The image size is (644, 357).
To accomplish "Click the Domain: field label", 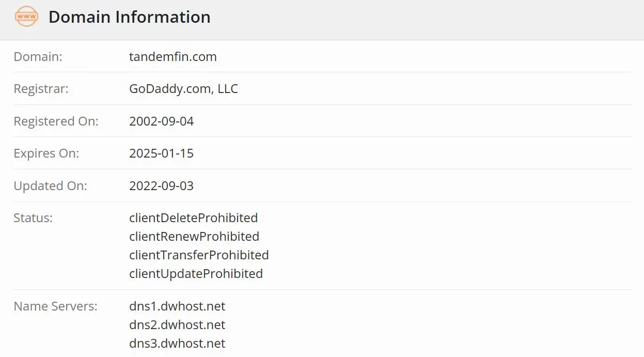I will (x=38, y=57).
